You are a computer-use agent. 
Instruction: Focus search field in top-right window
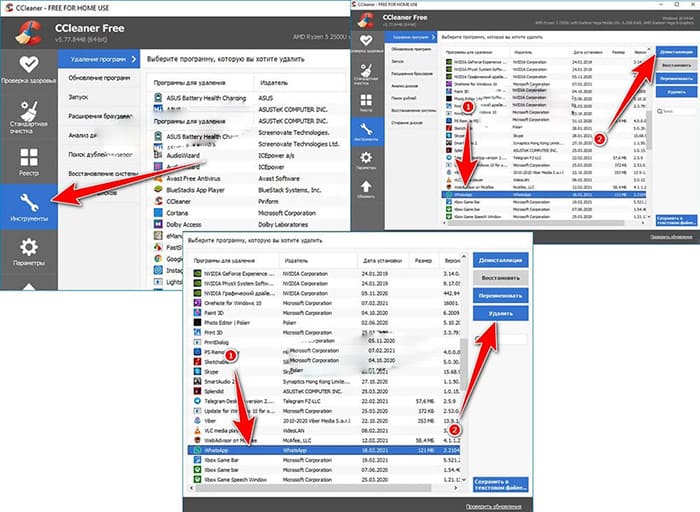(x=676, y=111)
